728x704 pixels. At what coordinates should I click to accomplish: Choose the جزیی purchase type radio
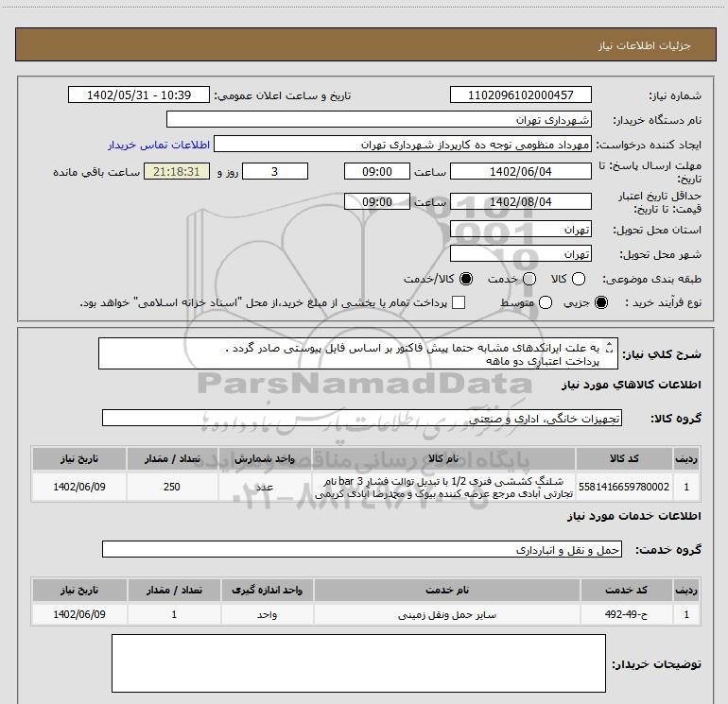coord(601,302)
